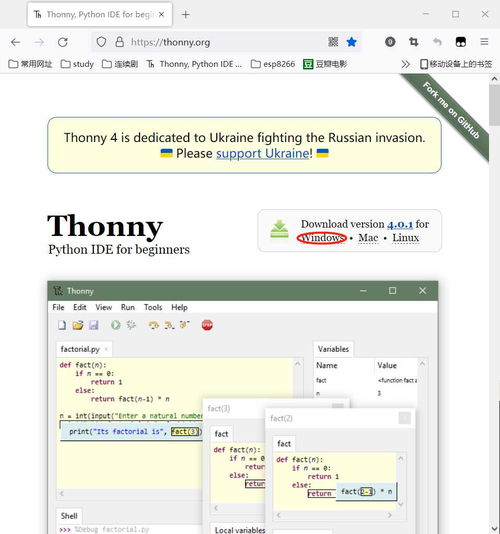Expand the bookmarks overflow chevron
This screenshot has height=534, width=500.
(x=405, y=64)
